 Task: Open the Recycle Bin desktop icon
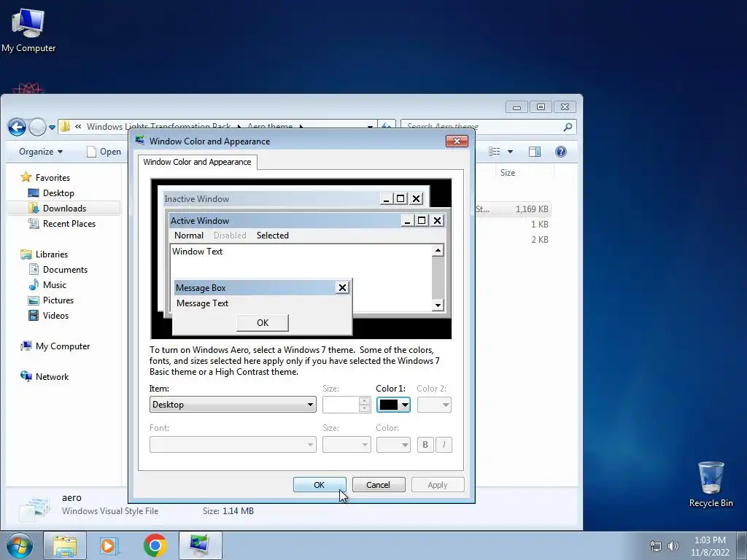[711, 484]
